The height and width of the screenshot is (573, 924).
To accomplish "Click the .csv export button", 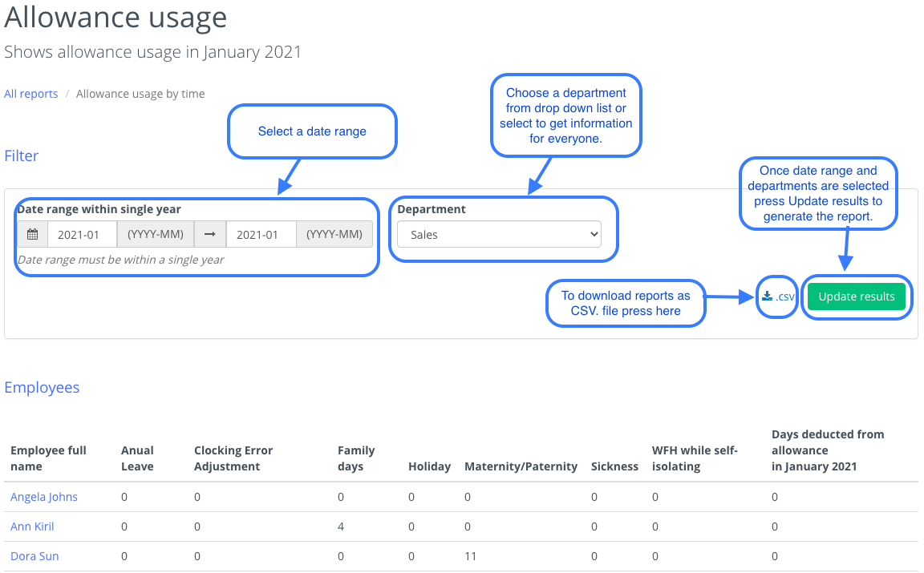I will 776,297.
